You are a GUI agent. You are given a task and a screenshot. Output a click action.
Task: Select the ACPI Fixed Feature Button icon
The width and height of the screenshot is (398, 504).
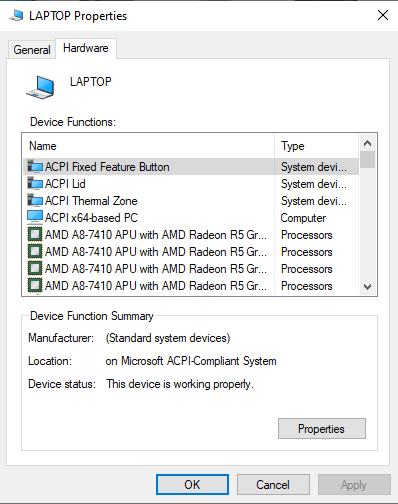point(35,166)
